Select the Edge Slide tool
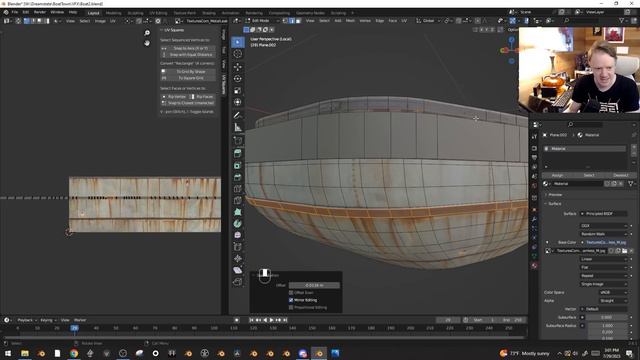 coord(238,247)
